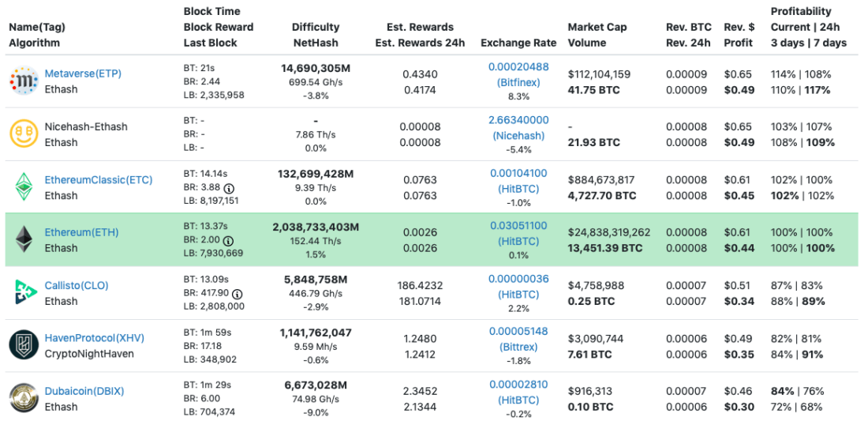Click the Callisto CLO coin logo

pyautogui.click(x=24, y=292)
